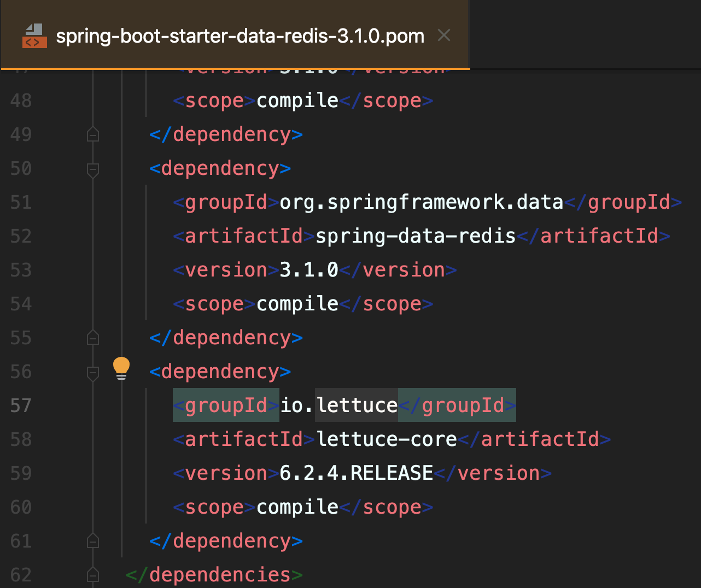Click the value "compile" on line 48

pos(297,101)
